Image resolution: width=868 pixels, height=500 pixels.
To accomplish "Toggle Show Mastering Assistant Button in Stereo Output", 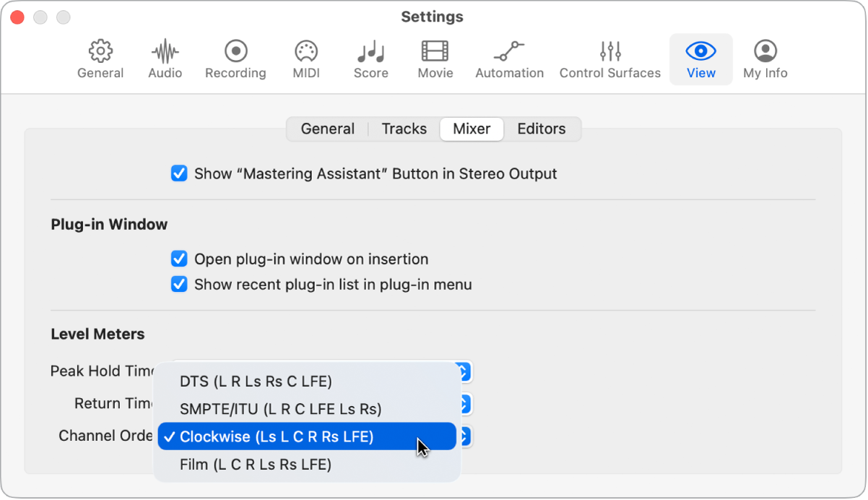I will tap(179, 173).
